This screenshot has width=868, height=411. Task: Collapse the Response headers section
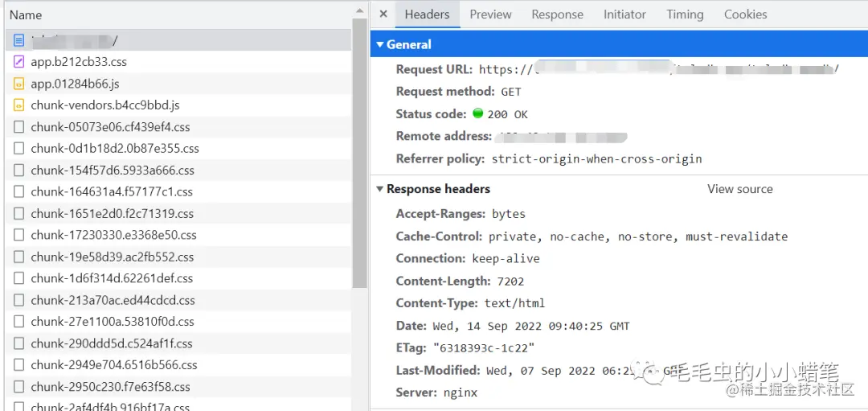click(379, 189)
